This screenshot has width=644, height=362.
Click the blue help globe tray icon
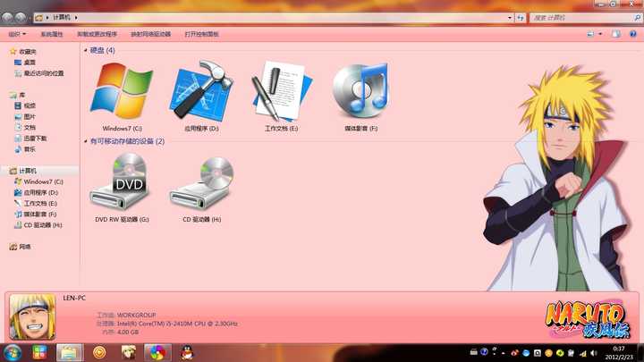tap(484, 352)
